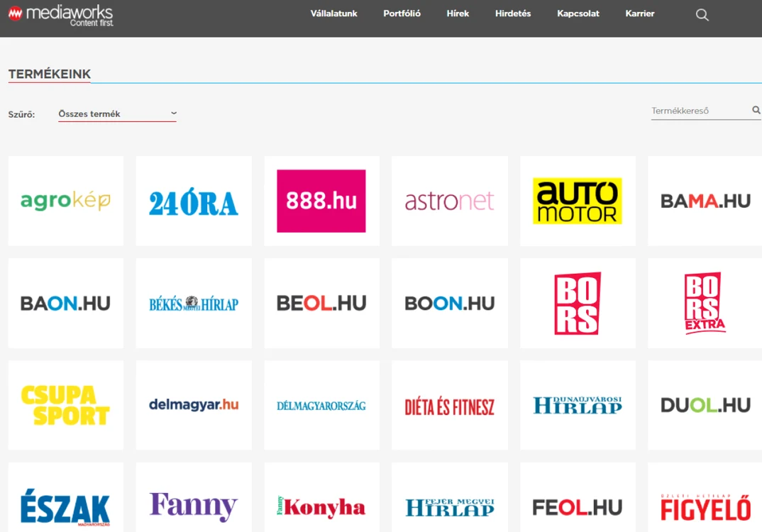Click the Termékkereső magnifier icon
Viewport: 762px width, 532px height.
(x=756, y=110)
